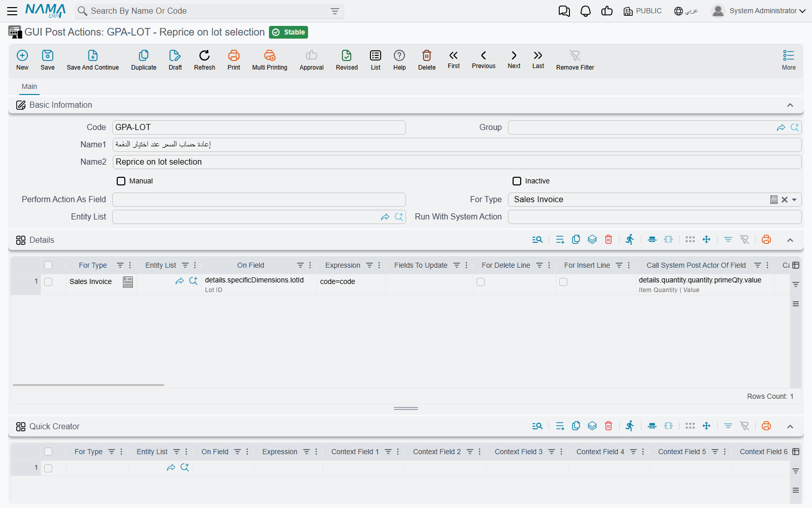Open the List view

[x=376, y=59]
